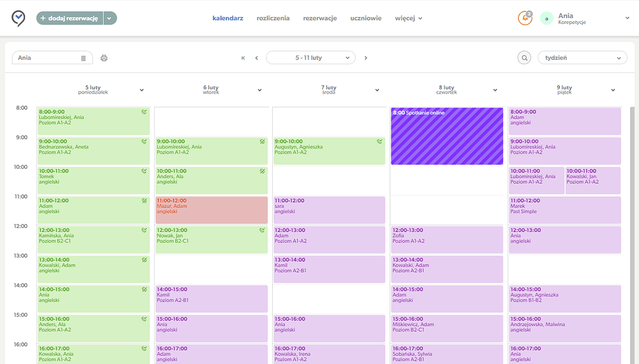Open the Spotkanie online event on Thursday
Screen dimensions: 639x364
click(447, 136)
